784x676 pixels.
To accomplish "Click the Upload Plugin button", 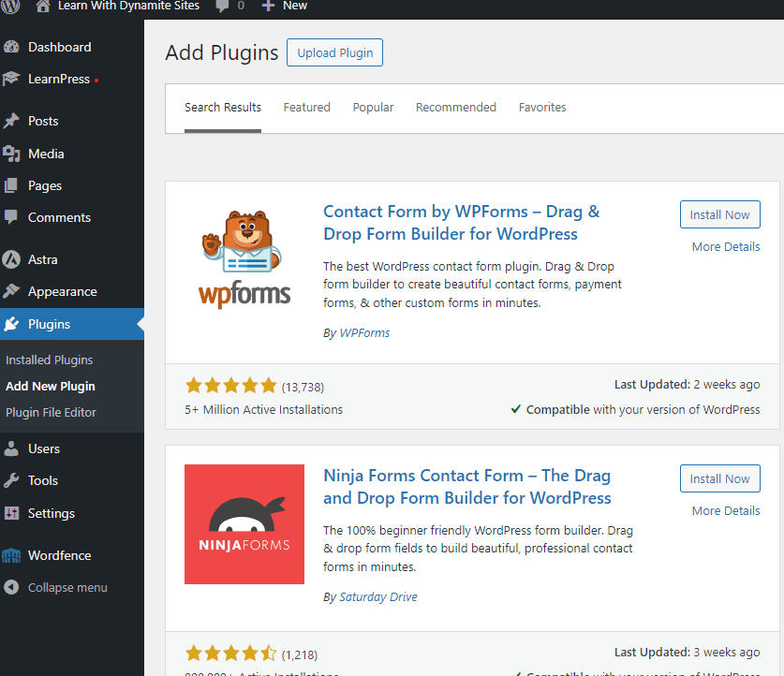I will point(334,53).
